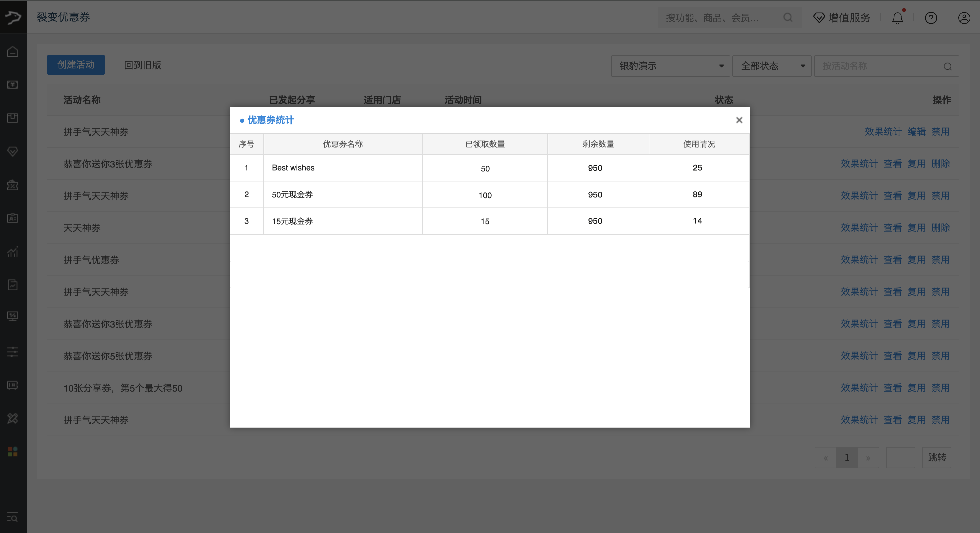980x533 pixels.
Task: Click the 已发起分享 column header
Action: click(x=292, y=100)
